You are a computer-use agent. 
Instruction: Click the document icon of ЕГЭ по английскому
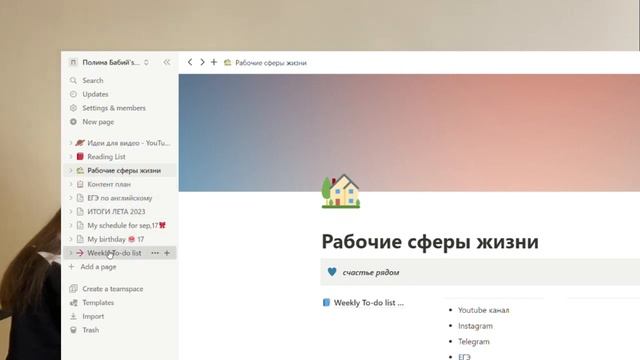click(x=80, y=198)
